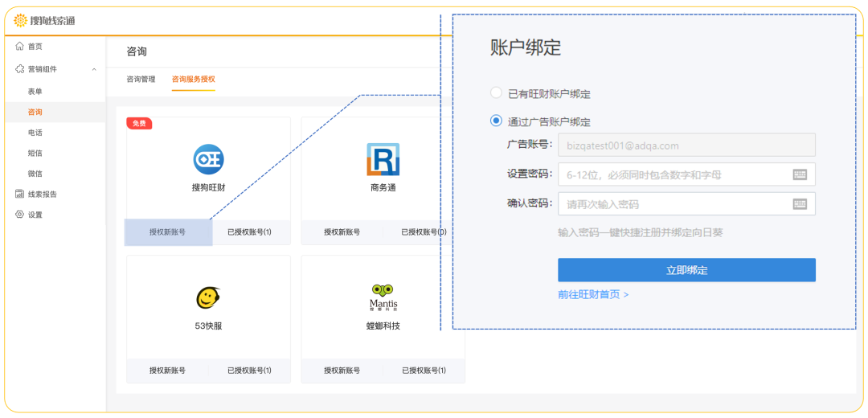Click the 53快服 card name

point(209,326)
